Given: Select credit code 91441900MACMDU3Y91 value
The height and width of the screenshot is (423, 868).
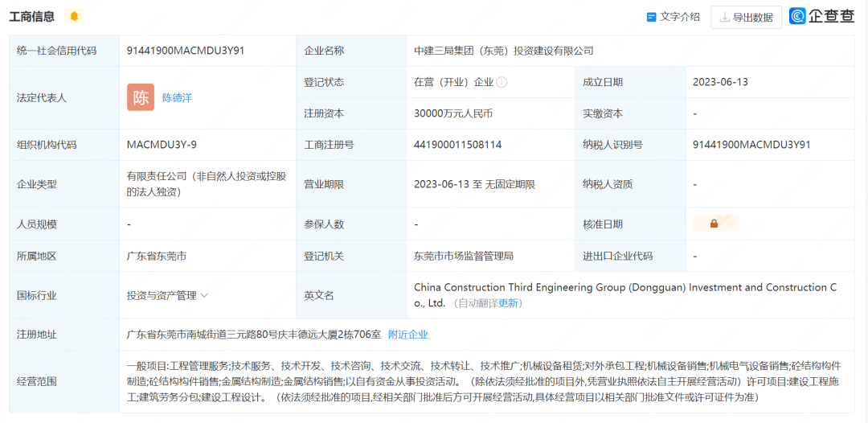Looking at the screenshot, I should tap(186, 51).
